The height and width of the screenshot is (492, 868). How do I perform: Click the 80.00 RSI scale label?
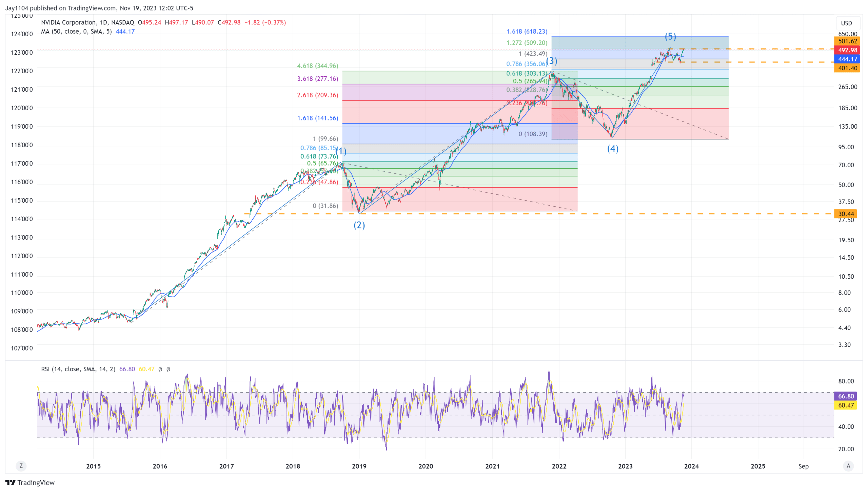click(x=846, y=381)
